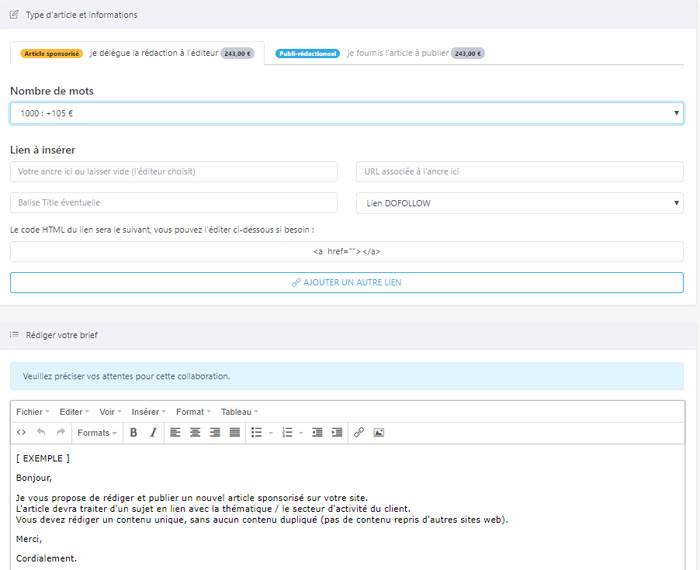Click the anchor text input field
The image size is (700, 570).
point(174,172)
